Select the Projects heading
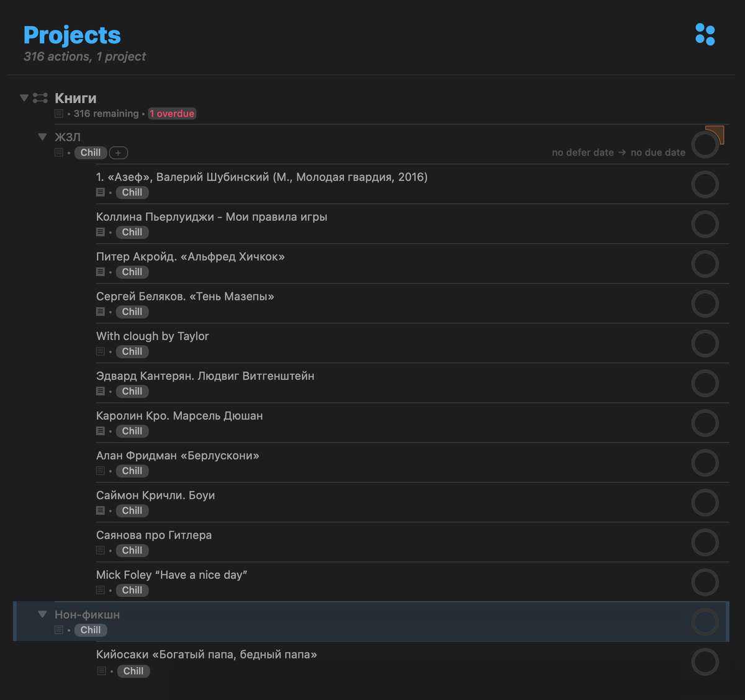The image size is (745, 700). [x=72, y=35]
